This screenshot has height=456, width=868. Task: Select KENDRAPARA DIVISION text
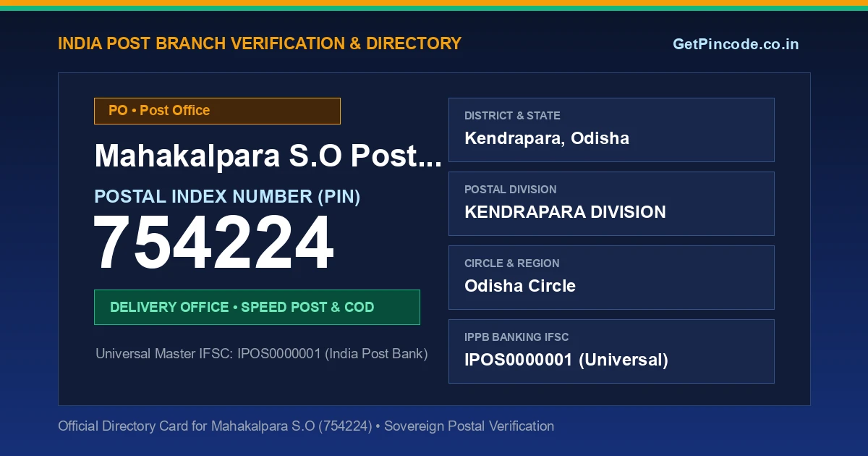(565, 212)
